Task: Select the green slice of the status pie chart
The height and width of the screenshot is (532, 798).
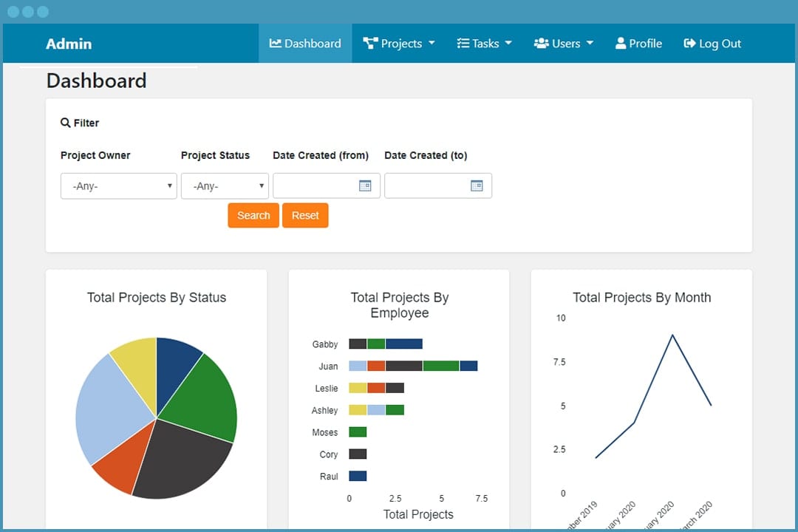Action: tap(199, 392)
